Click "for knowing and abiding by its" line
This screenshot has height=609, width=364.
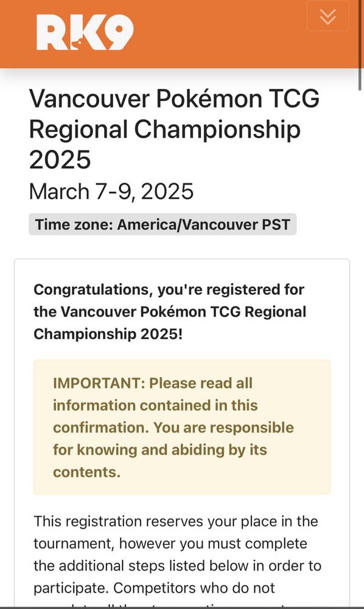point(160,450)
